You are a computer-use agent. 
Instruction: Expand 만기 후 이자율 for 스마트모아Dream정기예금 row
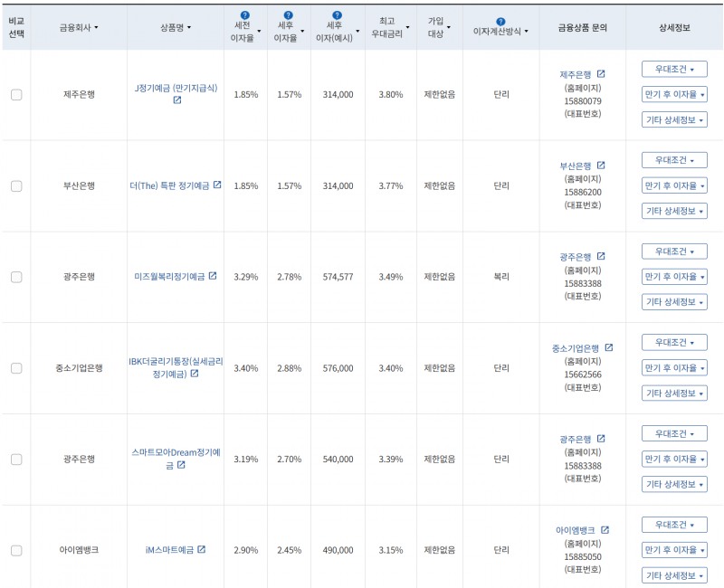coord(674,460)
